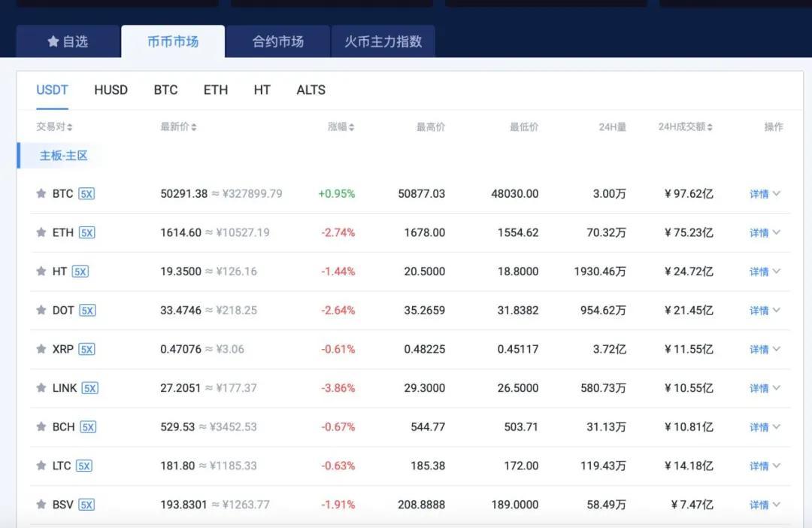
Task: Expand the BCH row 详情 chevron
Action: coord(776,426)
